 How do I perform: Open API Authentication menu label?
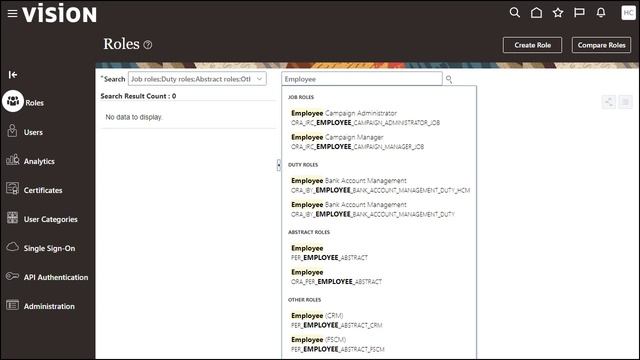[56, 277]
